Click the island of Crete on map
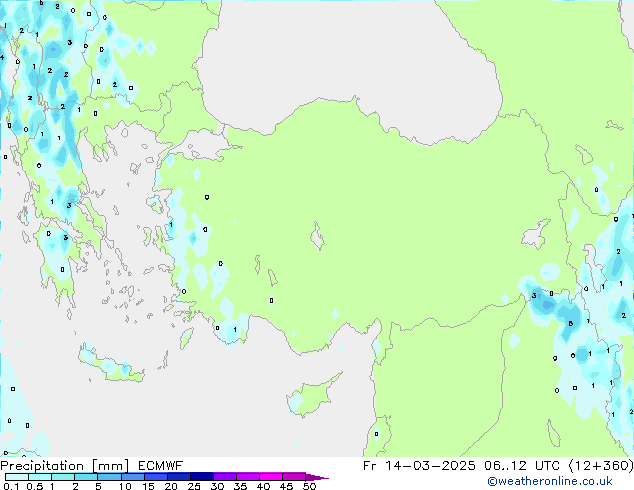The width and height of the screenshot is (634, 490). coord(111,364)
